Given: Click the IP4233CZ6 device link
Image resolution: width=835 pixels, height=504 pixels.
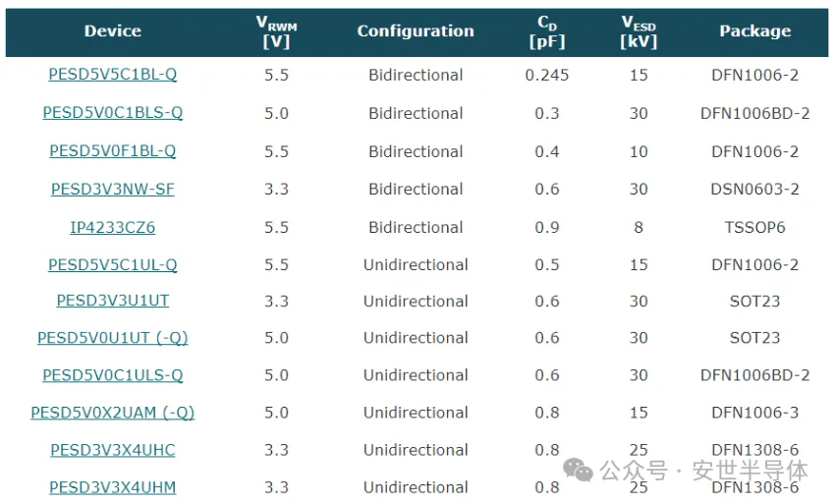Looking at the screenshot, I should (x=113, y=227).
